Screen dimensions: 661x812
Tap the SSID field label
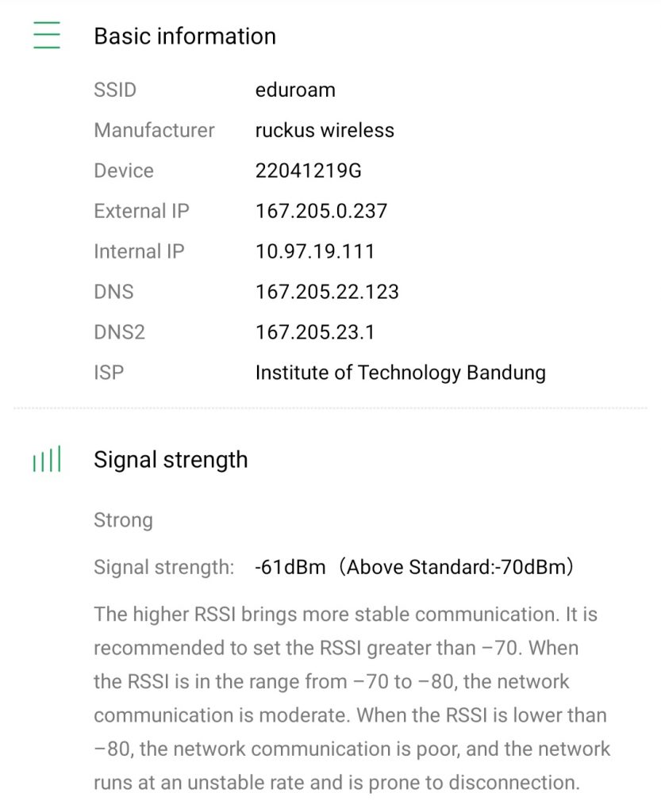coord(115,90)
